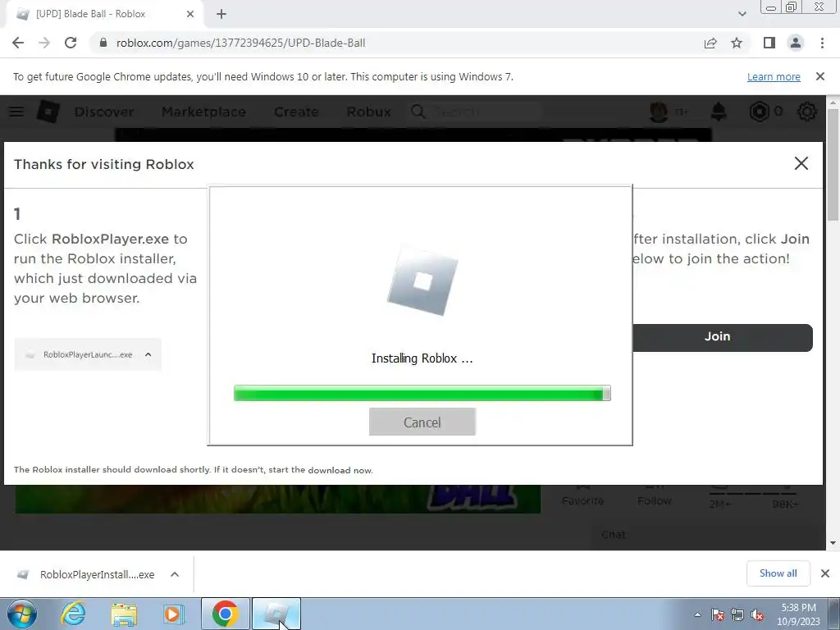Switch to Chrome in taskbar
Screen dimensions: 840x630
(225, 614)
